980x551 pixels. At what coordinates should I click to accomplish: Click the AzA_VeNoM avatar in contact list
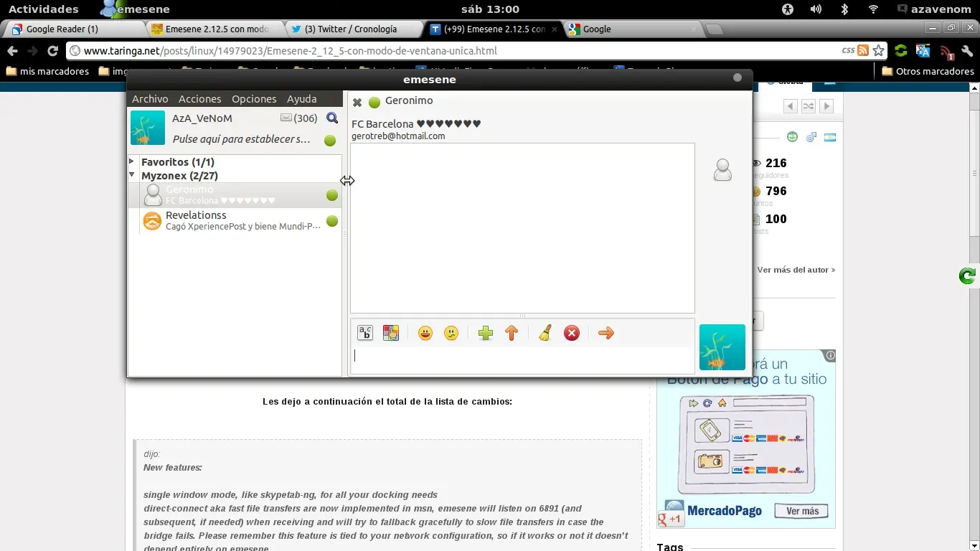148,128
